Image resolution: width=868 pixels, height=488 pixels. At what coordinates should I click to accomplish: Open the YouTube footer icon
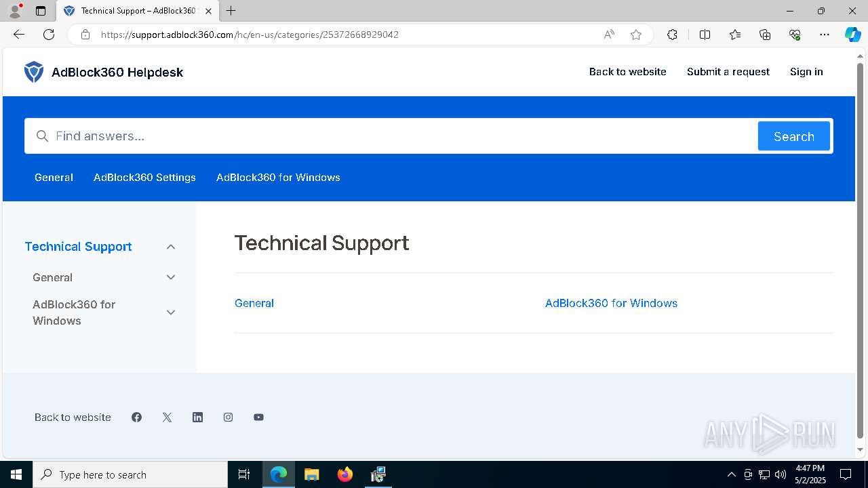258,418
